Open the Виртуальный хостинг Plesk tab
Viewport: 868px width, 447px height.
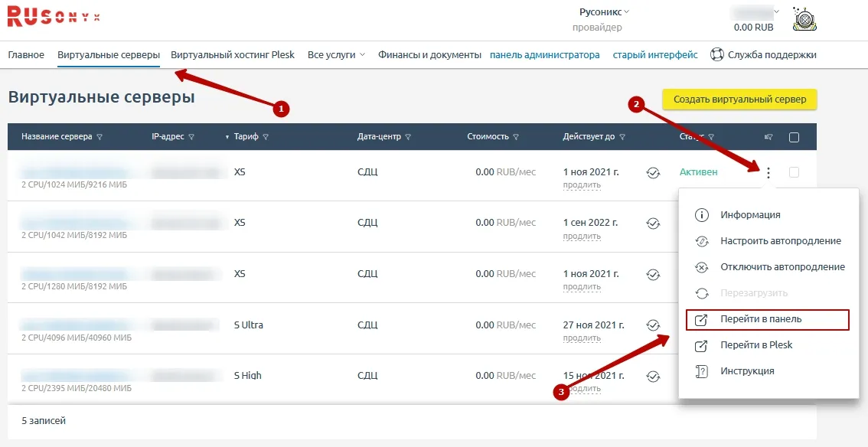(233, 55)
